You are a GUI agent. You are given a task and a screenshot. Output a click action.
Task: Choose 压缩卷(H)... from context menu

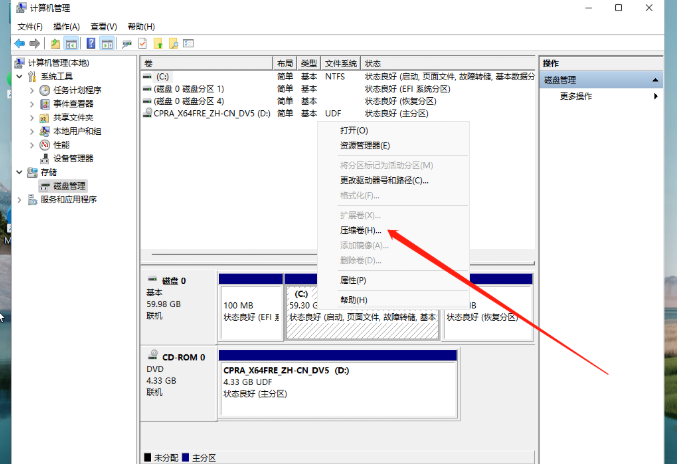click(x=361, y=230)
